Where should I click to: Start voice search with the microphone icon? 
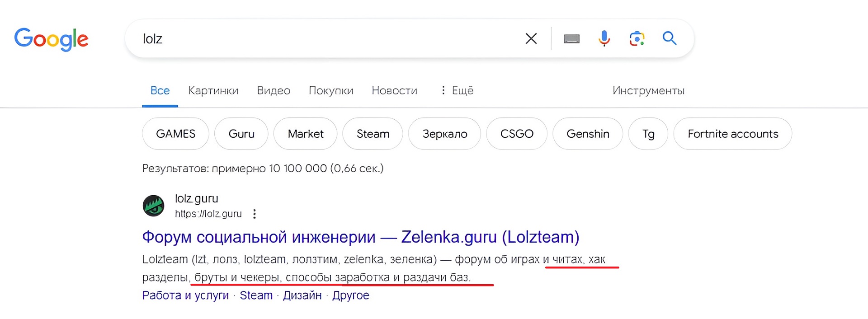pos(604,39)
